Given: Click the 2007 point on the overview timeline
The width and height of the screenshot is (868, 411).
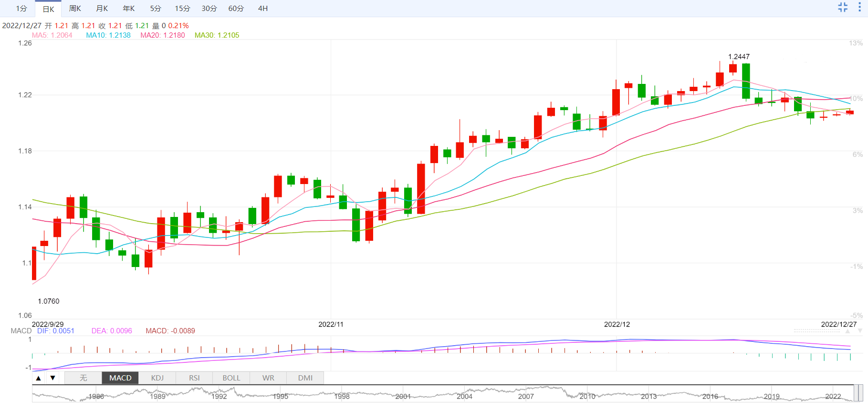Looking at the screenshot, I should (x=526, y=396).
